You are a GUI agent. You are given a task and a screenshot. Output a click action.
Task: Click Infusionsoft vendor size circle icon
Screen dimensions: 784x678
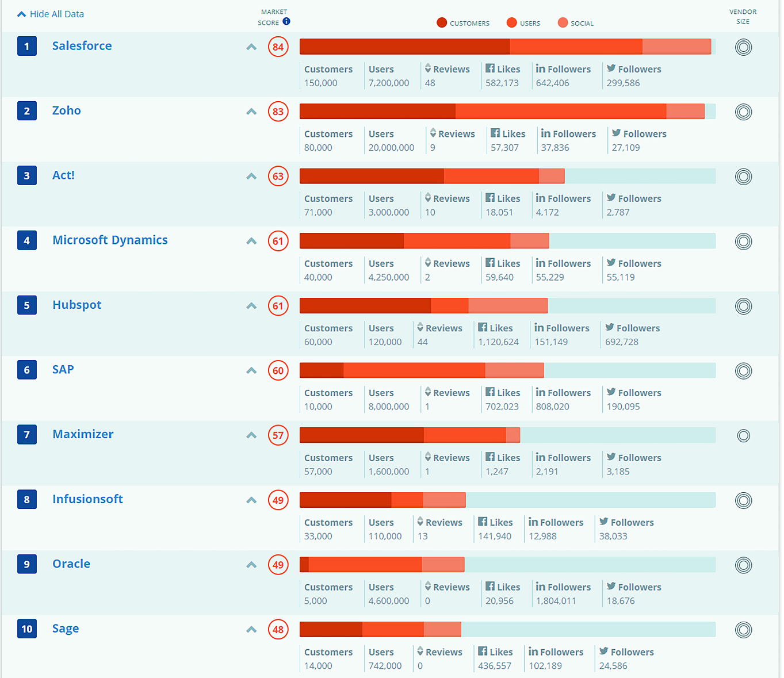pyautogui.click(x=743, y=500)
